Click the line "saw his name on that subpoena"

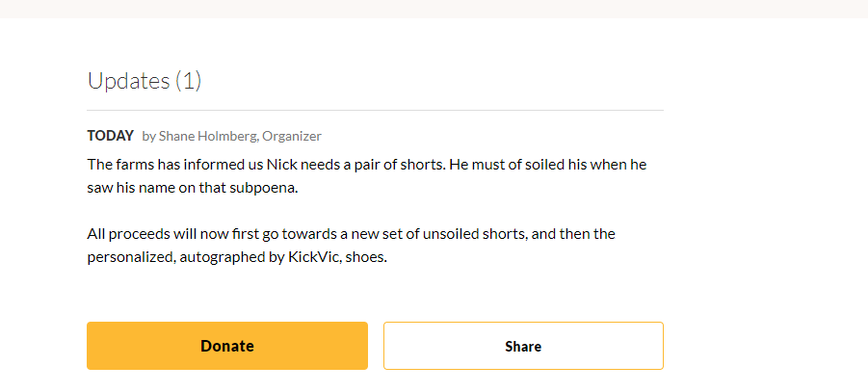(x=193, y=188)
